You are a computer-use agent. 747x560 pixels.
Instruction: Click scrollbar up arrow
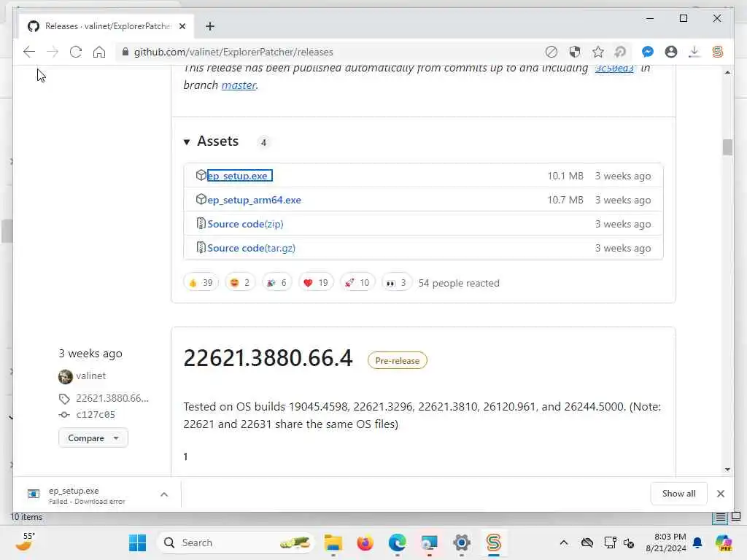pyautogui.click(x=727, y=72)
